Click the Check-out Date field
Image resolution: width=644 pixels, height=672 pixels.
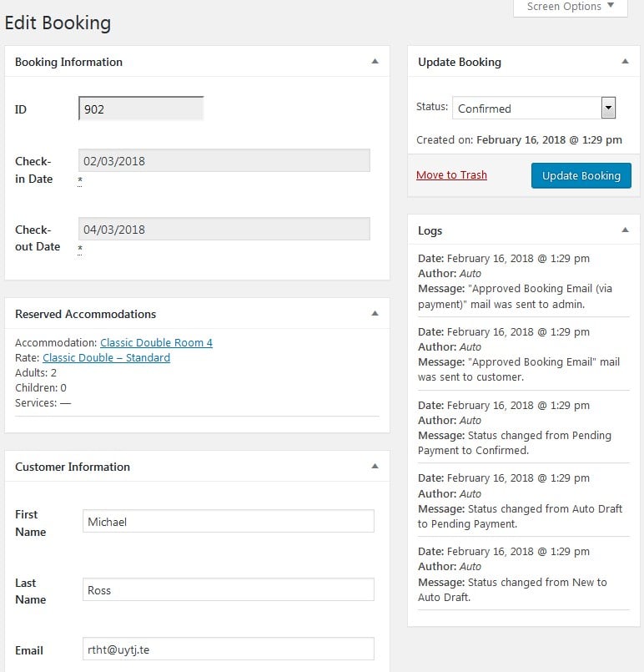pos(224,230)
